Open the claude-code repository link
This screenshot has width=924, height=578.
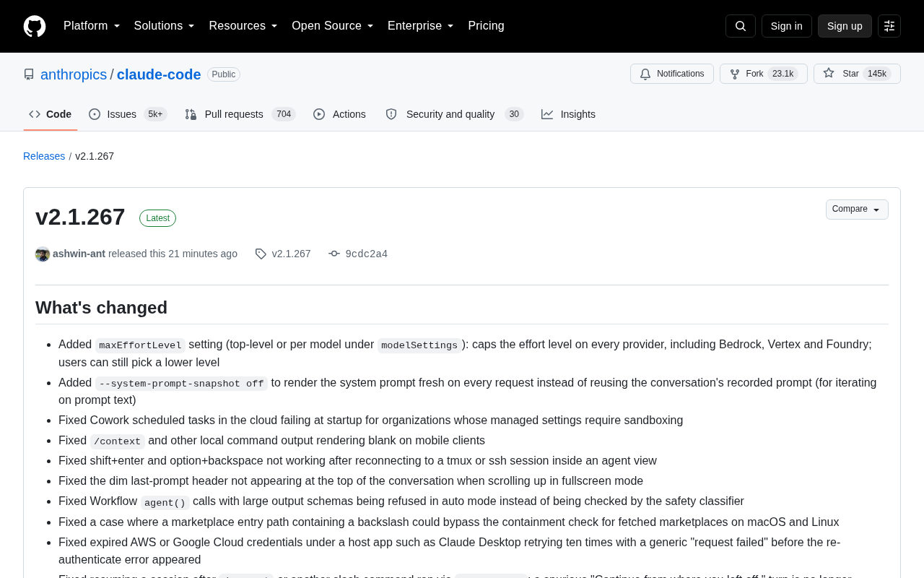coord(159,74)
